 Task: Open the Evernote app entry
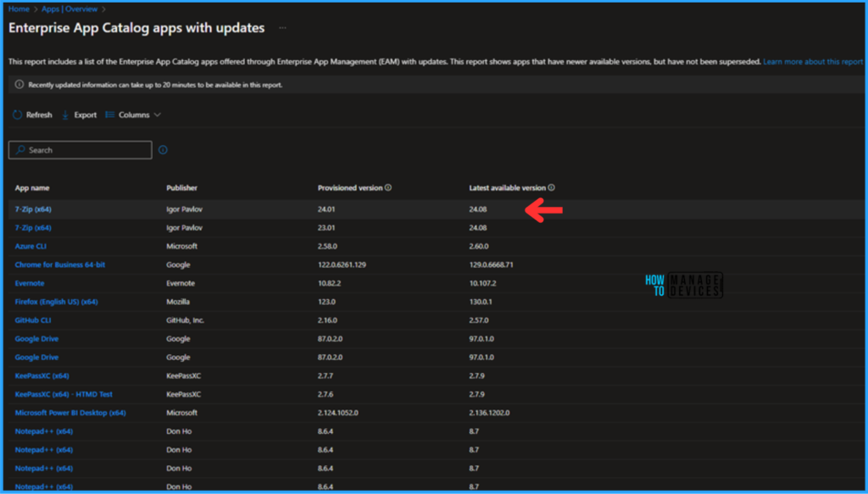click(30, 283)
